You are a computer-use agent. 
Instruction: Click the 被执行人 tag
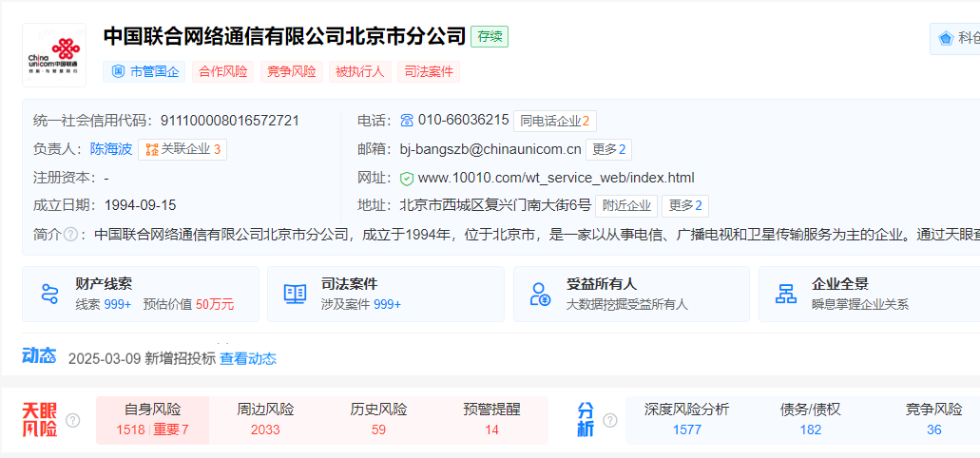coord(360,71)
